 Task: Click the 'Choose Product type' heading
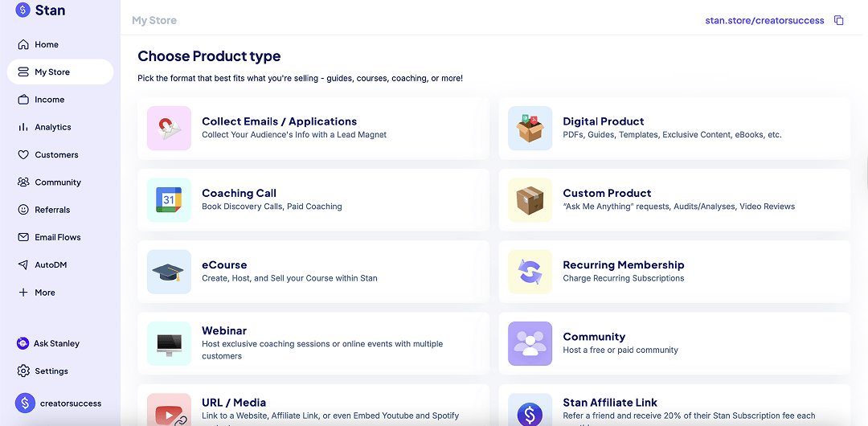pyautogui.click(x=209, y=56)
